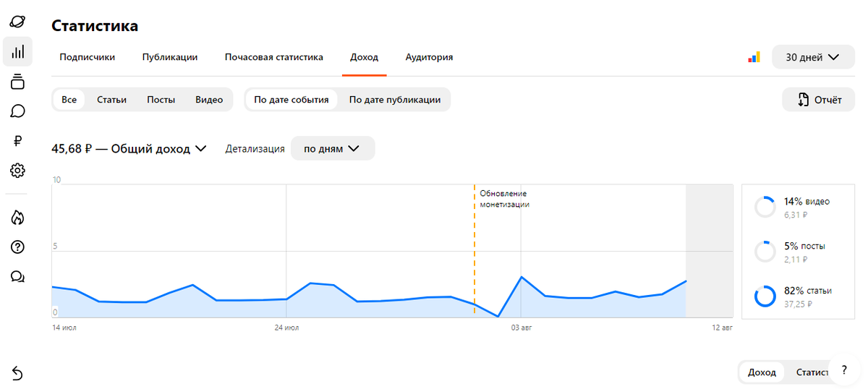Open the planet logo home icon
Screen dimensions: 868x389
pos(18,21)
